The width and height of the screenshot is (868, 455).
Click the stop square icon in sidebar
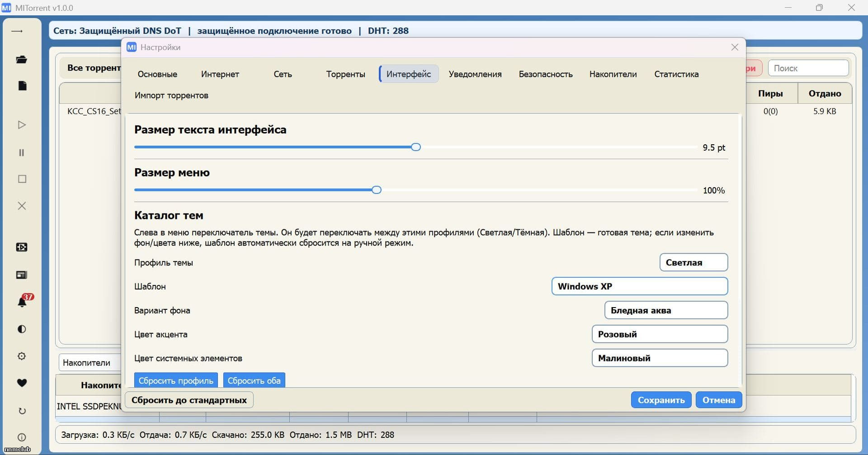pyautogui.click(x=22, y=179)
